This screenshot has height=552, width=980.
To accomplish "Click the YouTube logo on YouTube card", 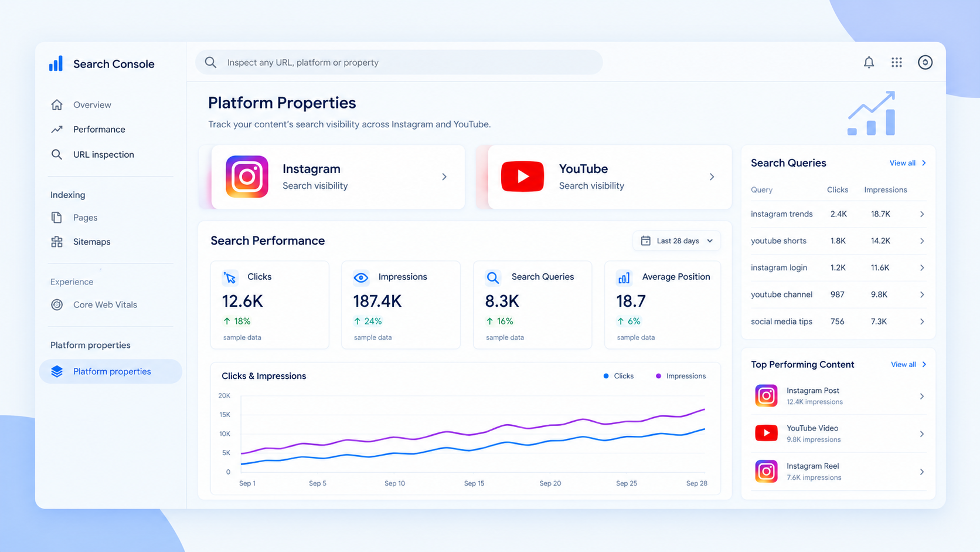I will 522,177.
